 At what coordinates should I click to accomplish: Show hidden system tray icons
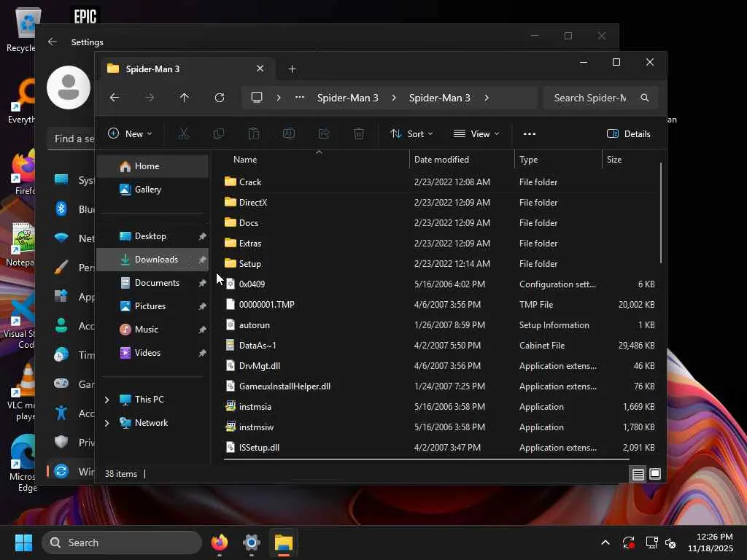point(605,542)
